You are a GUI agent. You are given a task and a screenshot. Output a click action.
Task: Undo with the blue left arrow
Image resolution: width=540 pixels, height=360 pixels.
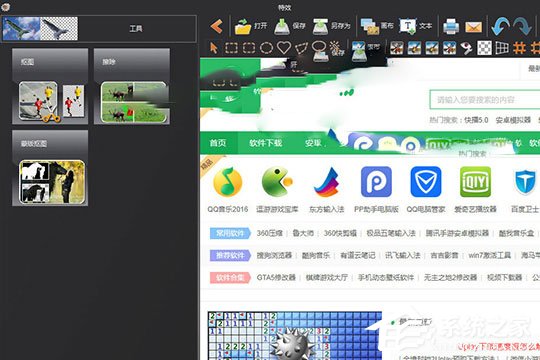(x=500, y=26)
